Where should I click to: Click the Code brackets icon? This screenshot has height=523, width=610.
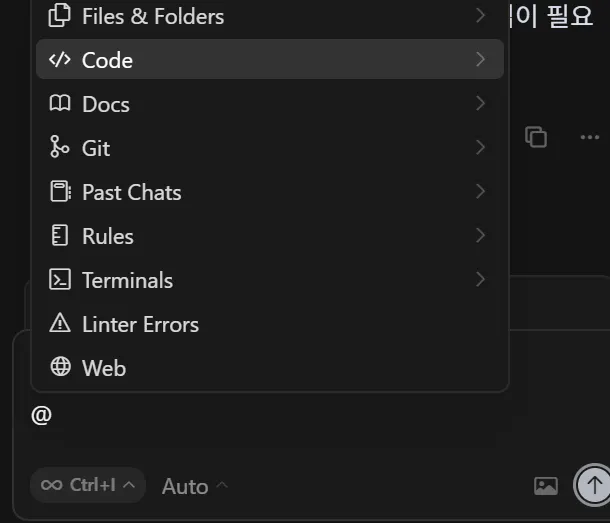pyautogui.click(x=60, y=60)
